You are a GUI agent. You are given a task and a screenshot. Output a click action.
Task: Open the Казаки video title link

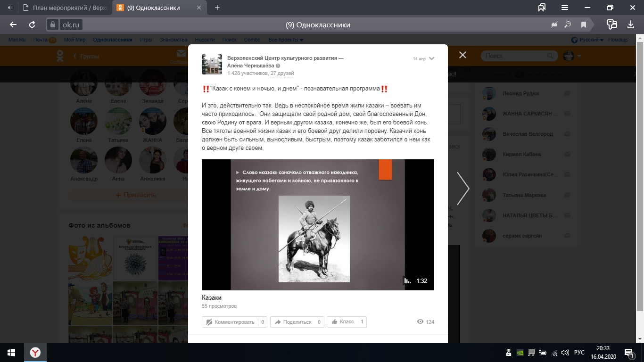[212, 298]
